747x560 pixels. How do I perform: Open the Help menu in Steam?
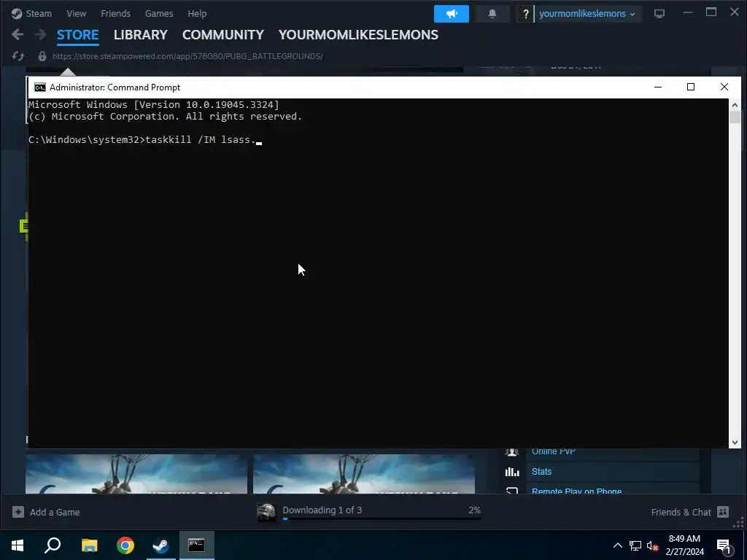[x=197, y=13]
